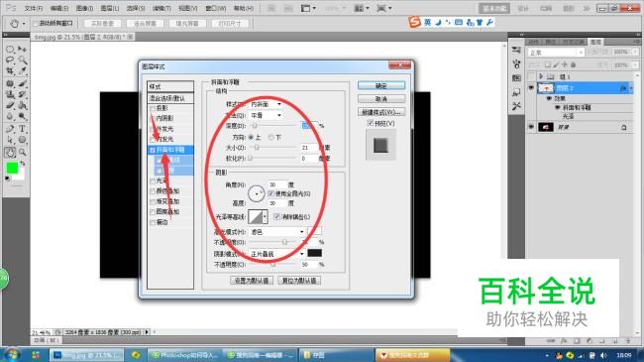644x362 pixels.
Task: Open the 样式 style dropdown showing 内斜面
Action: click(x=266, y=104)
